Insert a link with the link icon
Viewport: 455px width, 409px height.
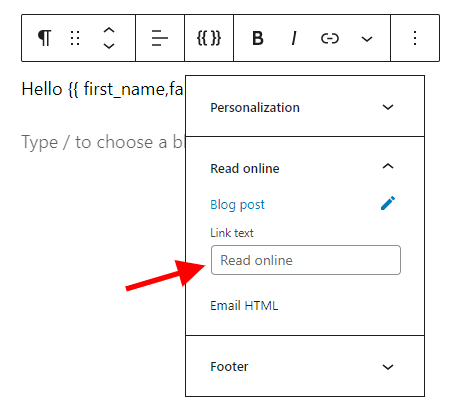tap(330, 38)
